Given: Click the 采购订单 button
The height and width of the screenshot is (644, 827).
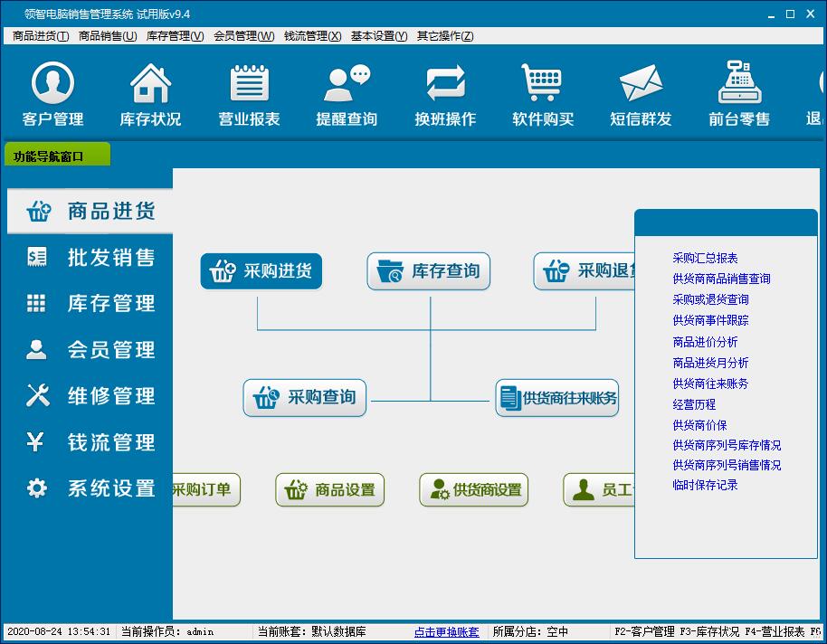Looking at the screenshot, I should coord(206,489).
